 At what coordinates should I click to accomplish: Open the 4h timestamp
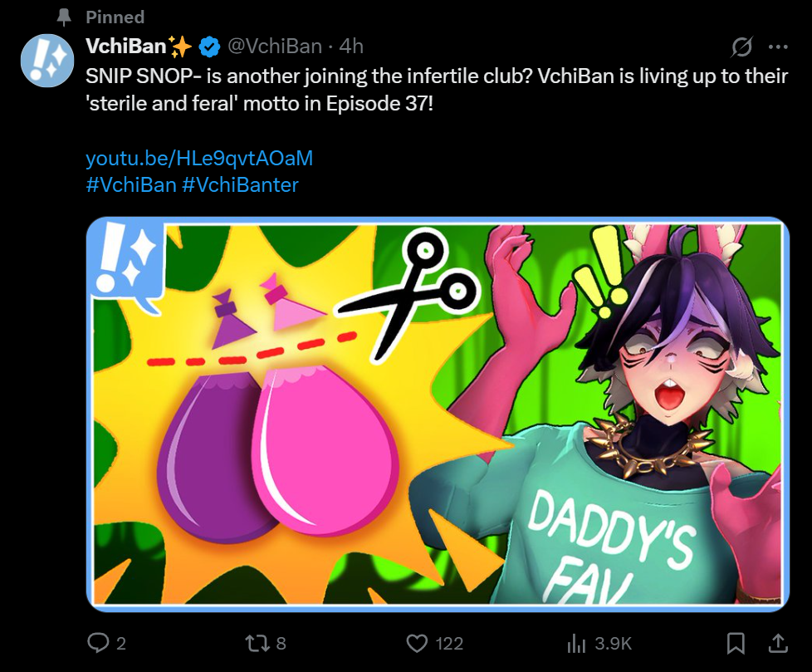tap(351, 47)
